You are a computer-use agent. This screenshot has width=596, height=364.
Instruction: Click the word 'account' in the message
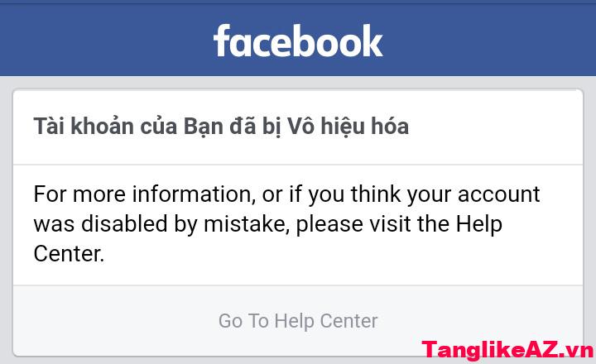click(x=498, y=194)
